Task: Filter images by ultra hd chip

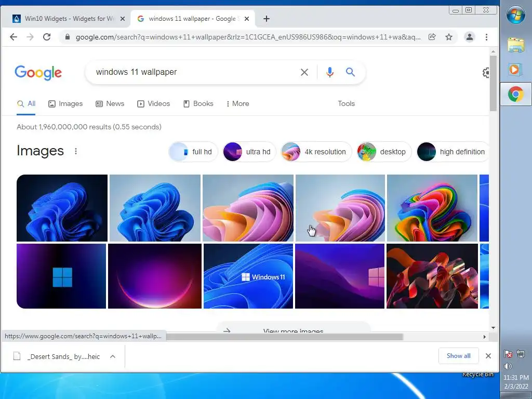Action: pos(249,152)
